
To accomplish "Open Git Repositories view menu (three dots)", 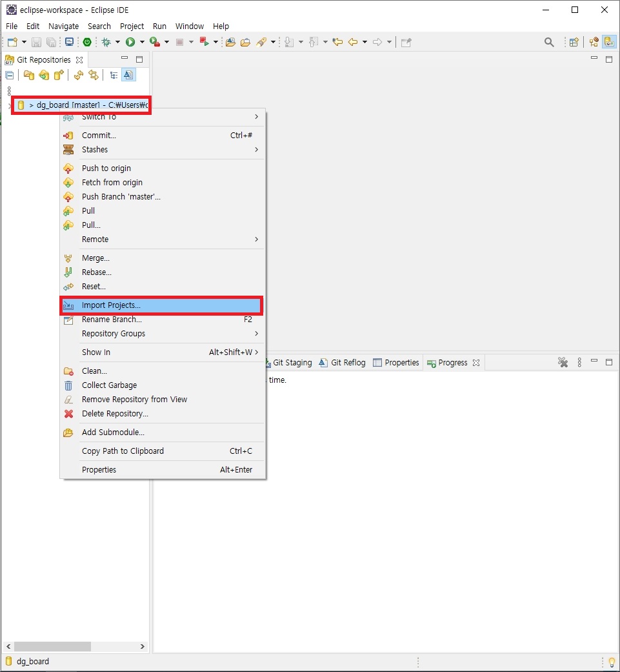I will coord(9,90).
